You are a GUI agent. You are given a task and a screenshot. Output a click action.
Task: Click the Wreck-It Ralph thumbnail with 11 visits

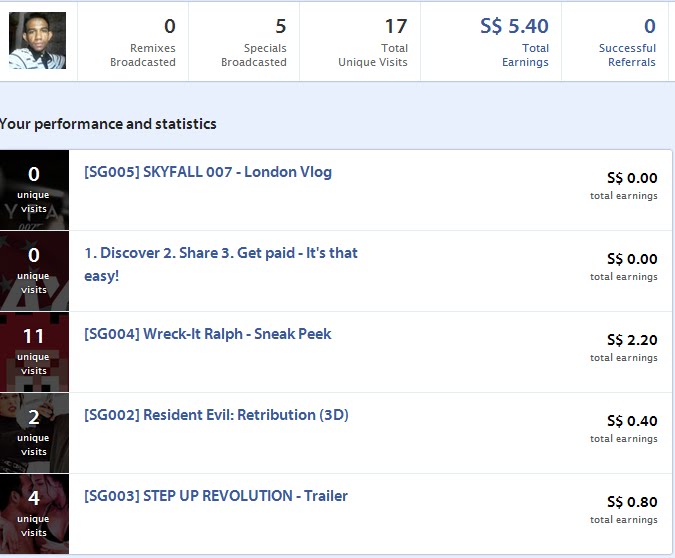(34, 352)
